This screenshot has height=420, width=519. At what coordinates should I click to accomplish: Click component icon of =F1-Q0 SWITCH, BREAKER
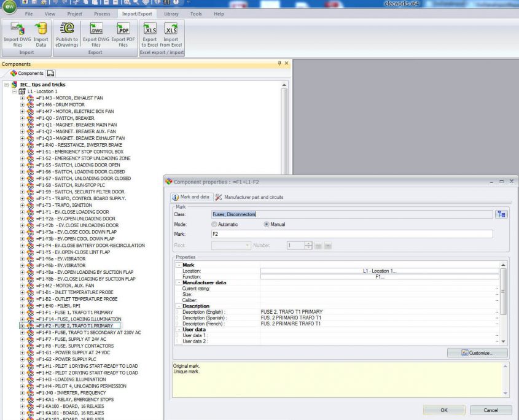tap(30, 118)
